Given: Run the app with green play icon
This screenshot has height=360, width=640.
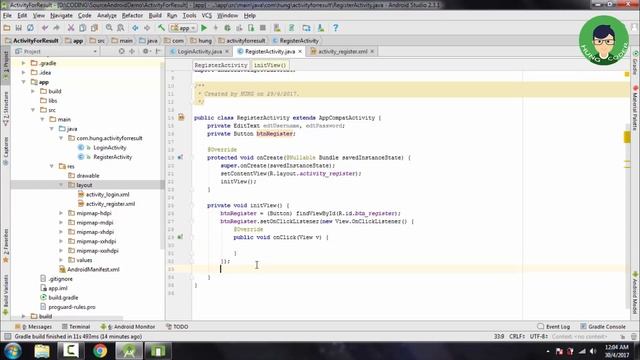Looking at the screenshot, I should click(204, 28).
